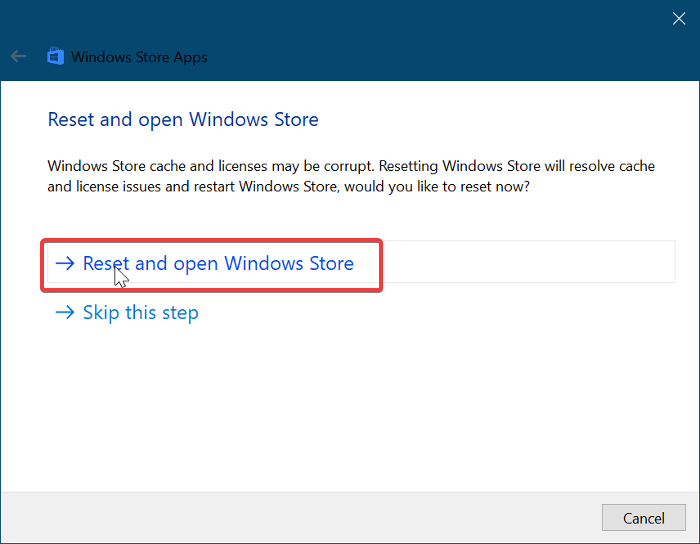Close the troubleshooter with the X button
This screenshot has height=544, width=700.
point(679,18)
